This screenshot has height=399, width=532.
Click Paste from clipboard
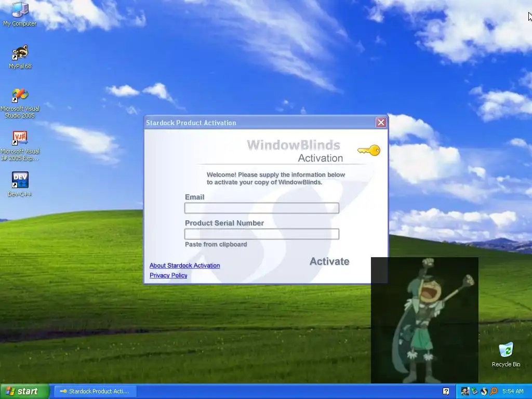click(x=216, y=244)
